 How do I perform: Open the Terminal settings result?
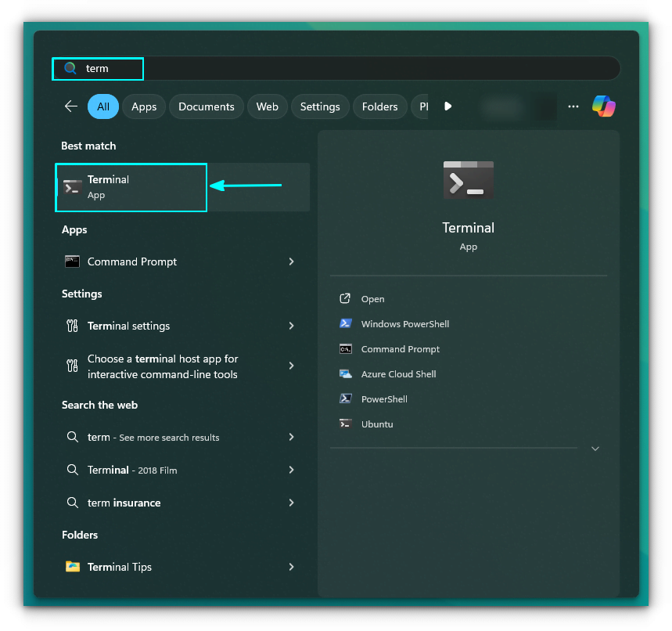coord(183,326)
